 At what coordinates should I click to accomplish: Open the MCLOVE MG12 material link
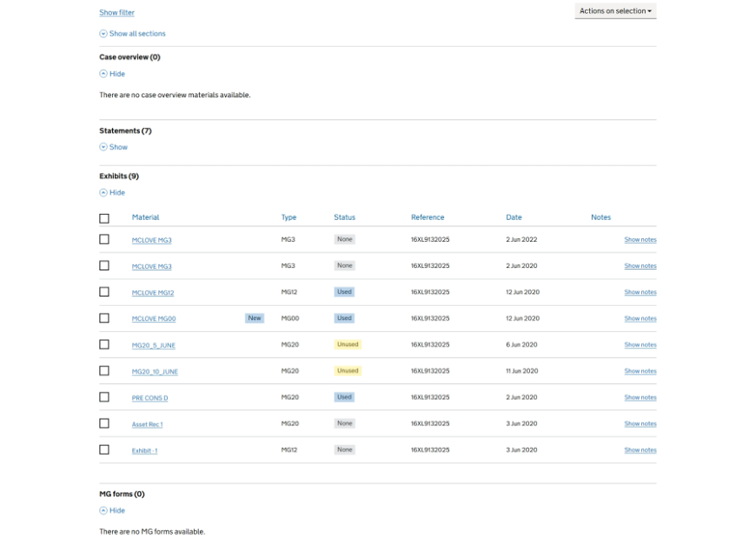153,293
